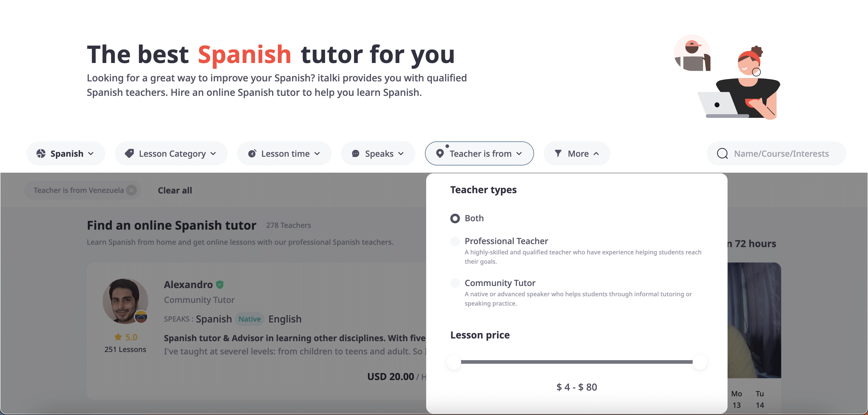This screenshot has height=415, width=868.
Task: Click the Clear all link
Action: pos(175,190)
